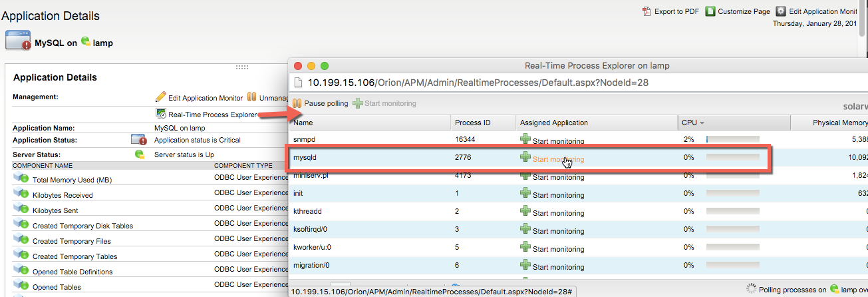Screen dimensions: 868x297
Task: Click Start monitoring for snmpd
Action: tap(558, 141)
